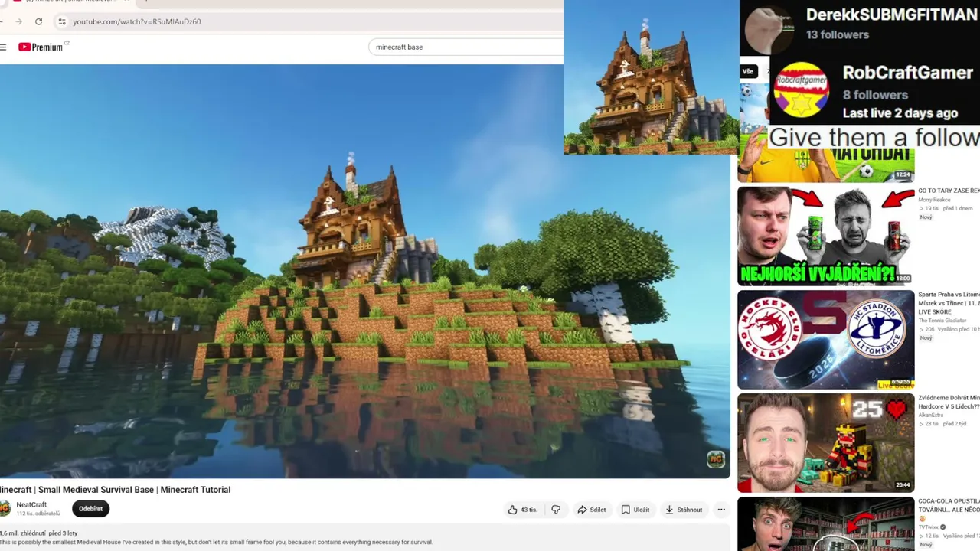This screenshot has height=551, width=980.
Task: Share the video via Sdílet
Action: click(x=591, y=510)
